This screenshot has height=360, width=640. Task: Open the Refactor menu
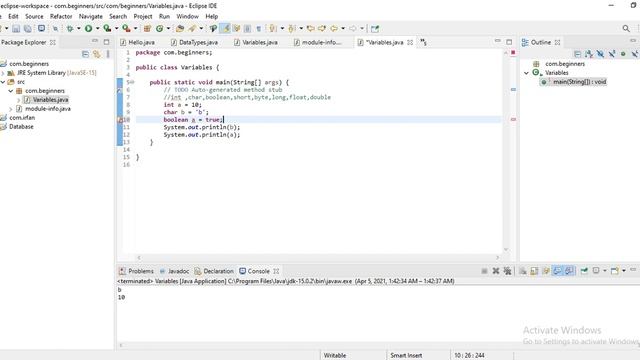(x=61, y=16)
